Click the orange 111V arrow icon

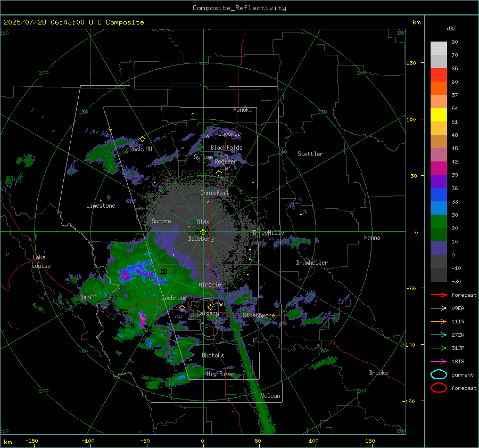(439, 321)
